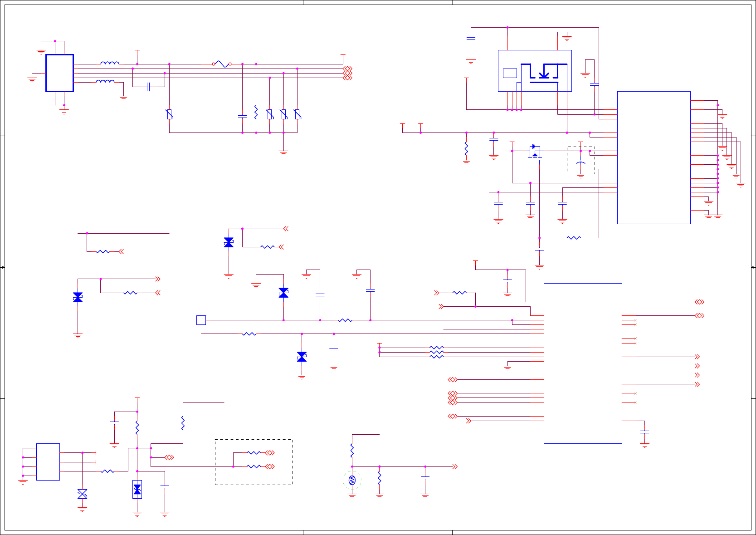Image resolution: width=756 pixels, height=535 pixels.
Task: Select the polarized capacitor inside the small dashed box
Action: tap(580, 161)
